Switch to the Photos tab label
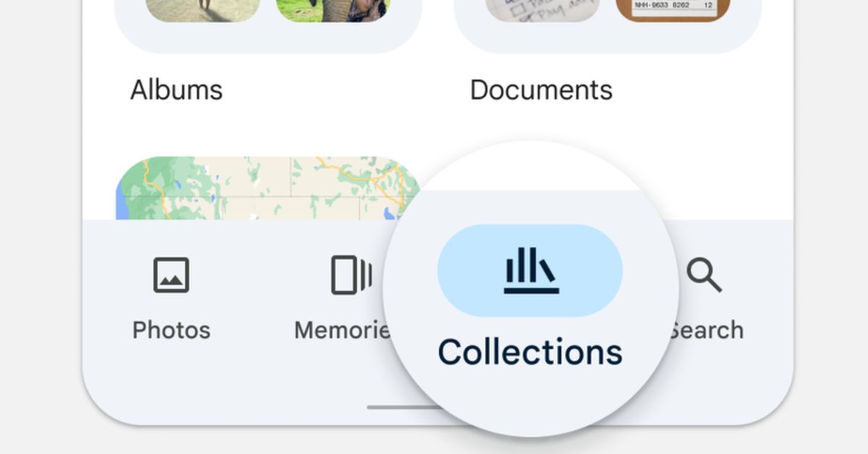 pos(171,330)
